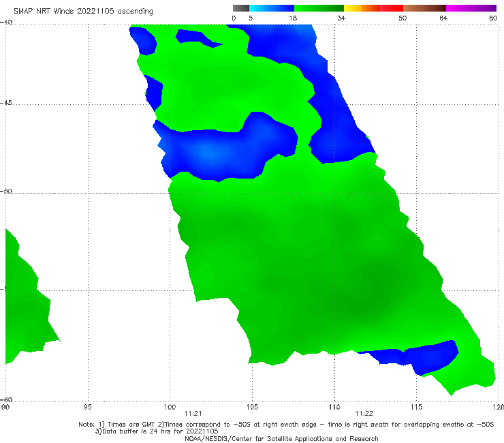Viewport: 504px width, 443px height.
Task: Click the '5' label under the color scale
Action: coord(251,18)
